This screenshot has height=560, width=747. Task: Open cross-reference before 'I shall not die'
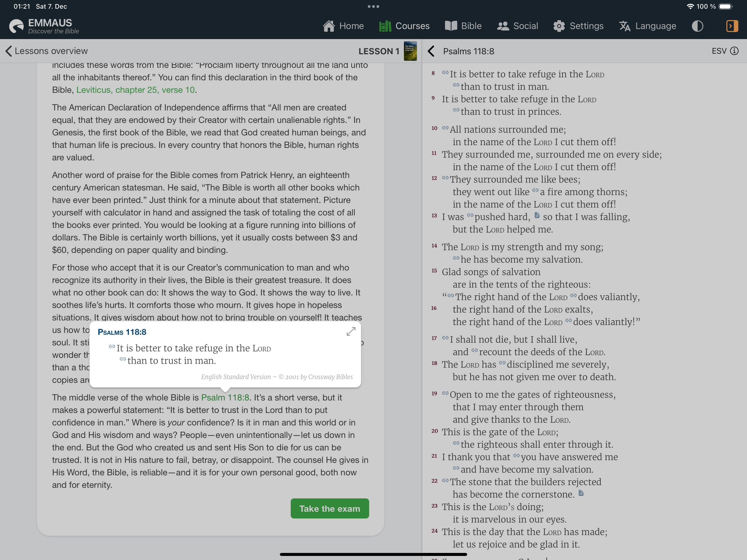445,338
